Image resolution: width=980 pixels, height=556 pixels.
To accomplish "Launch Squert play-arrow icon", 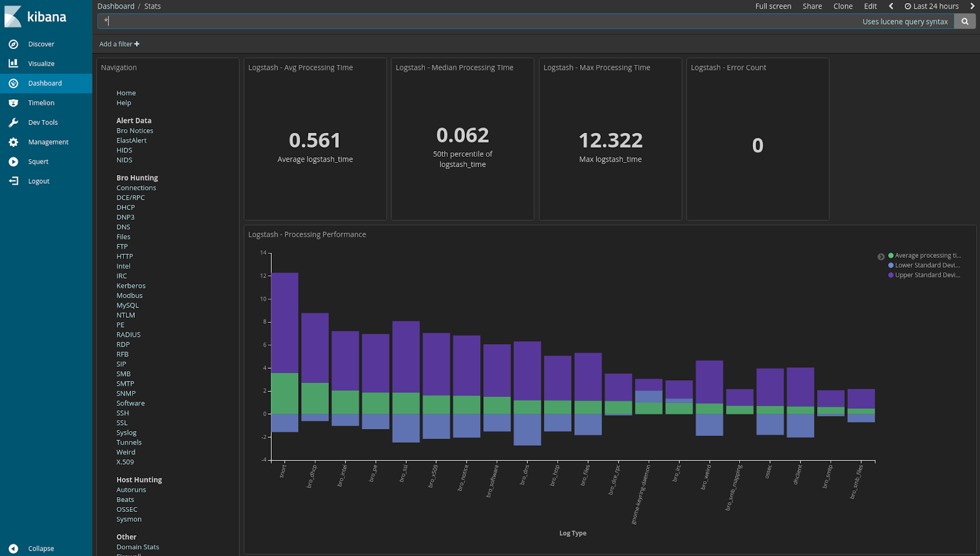I will tap(13, 162).
